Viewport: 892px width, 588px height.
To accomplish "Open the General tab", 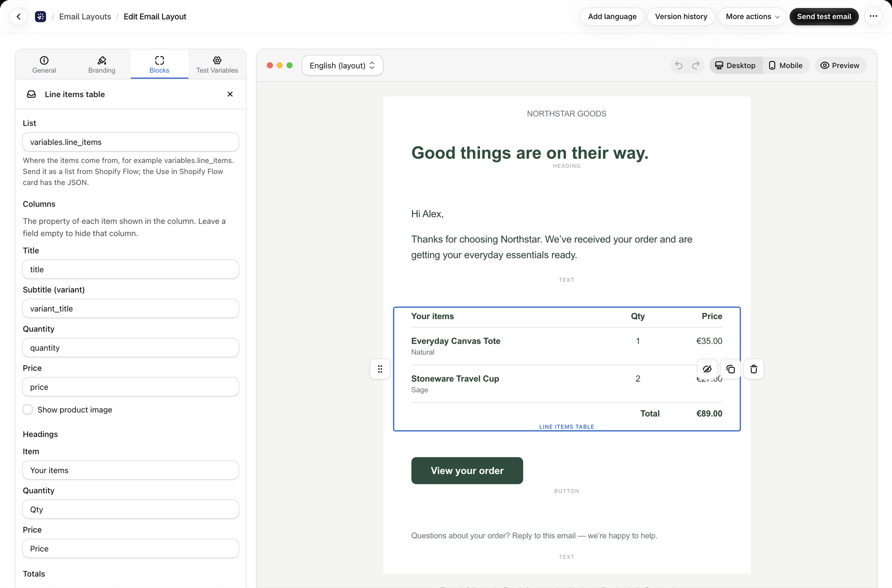I will click(44, 65).
